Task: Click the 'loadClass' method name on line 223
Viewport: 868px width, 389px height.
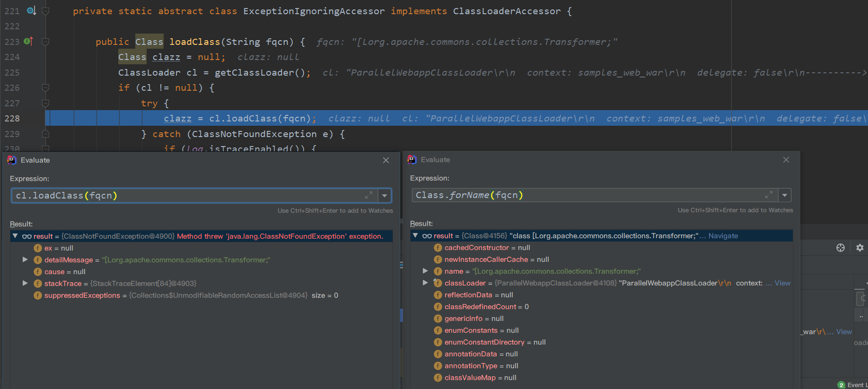Action: tap(195, 42)
